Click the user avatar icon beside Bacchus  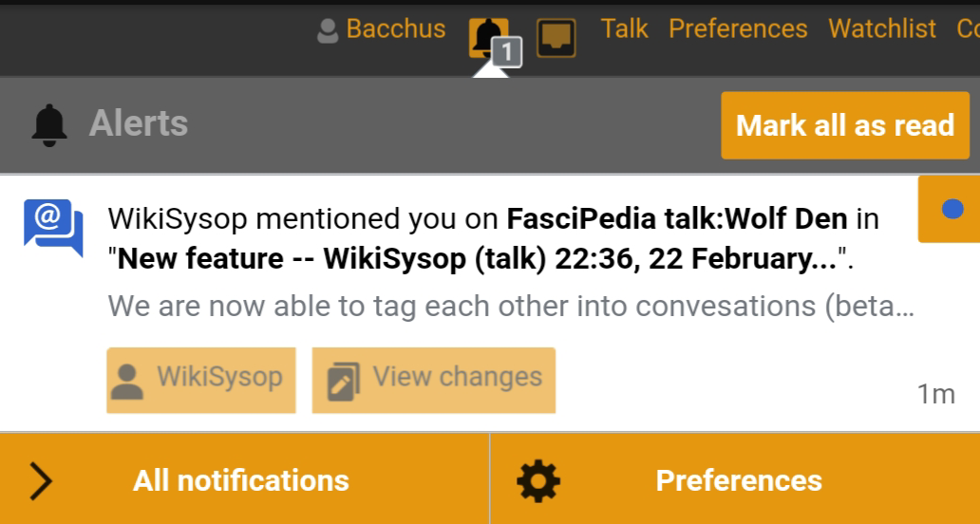pyautogui.click(x=328, y=31)
